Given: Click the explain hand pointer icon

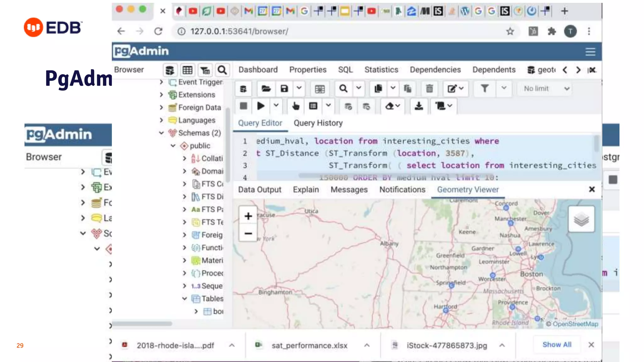Looking at the screenshot, I should click(x=296, y=106).
